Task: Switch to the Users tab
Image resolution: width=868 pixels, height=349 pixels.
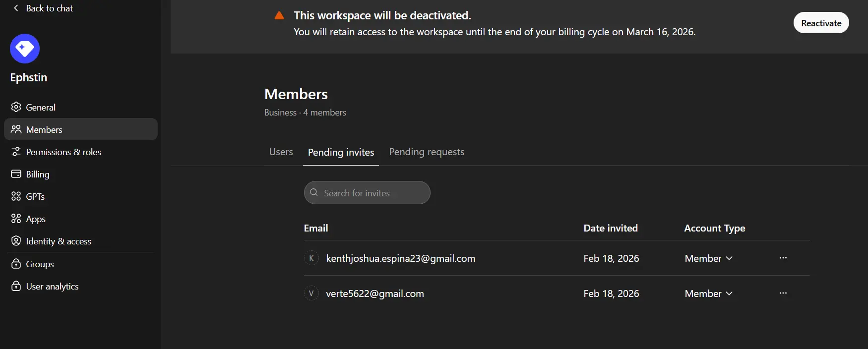Action: click(x=281, y=152)
